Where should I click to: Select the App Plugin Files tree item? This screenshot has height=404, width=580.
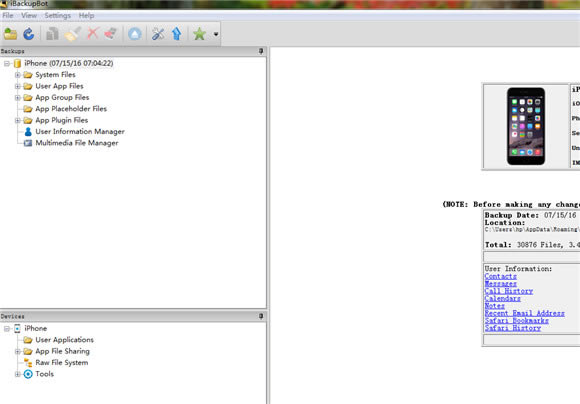tap(62, 121)
